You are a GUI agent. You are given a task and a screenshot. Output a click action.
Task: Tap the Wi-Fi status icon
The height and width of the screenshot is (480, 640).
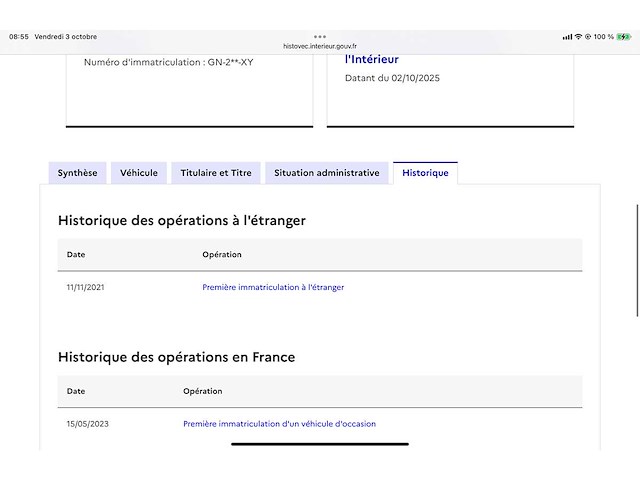pyautogui.click(x=578, y=37)
